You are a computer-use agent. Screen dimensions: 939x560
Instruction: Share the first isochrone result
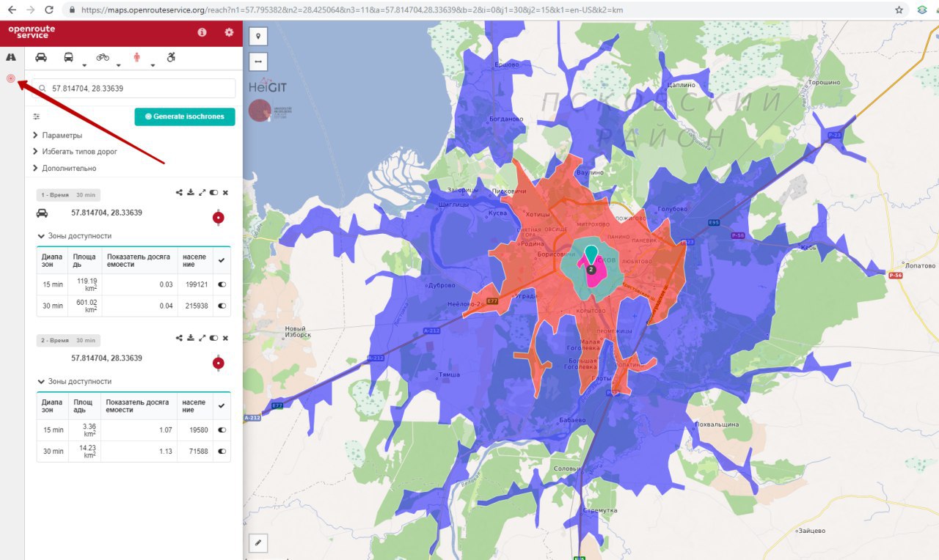click(x=179, y=193)
